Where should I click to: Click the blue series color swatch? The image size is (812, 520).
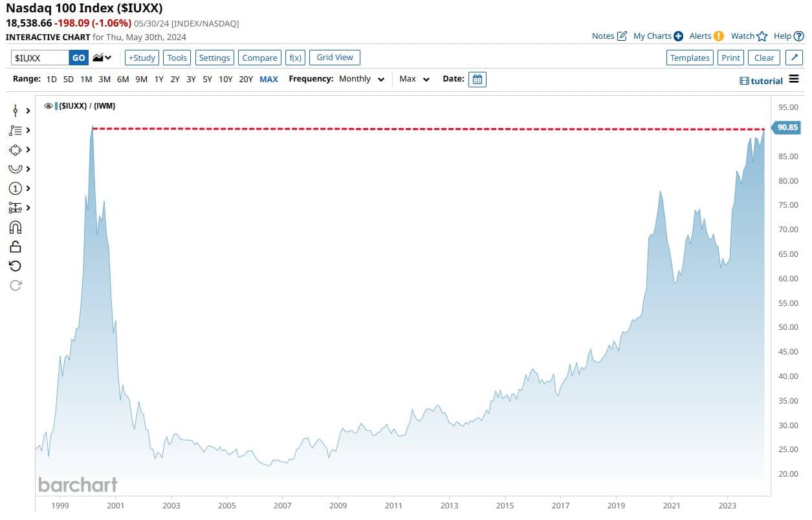coord(56,105)
